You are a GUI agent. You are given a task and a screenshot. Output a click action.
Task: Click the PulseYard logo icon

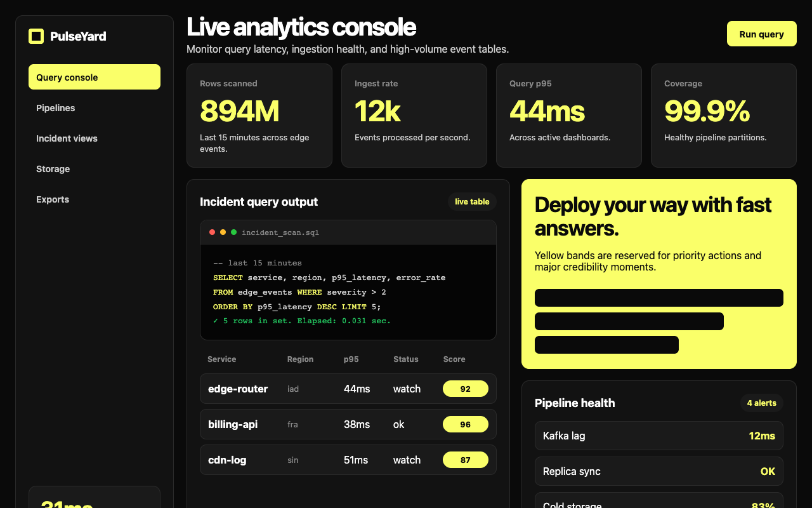point(36,36)
